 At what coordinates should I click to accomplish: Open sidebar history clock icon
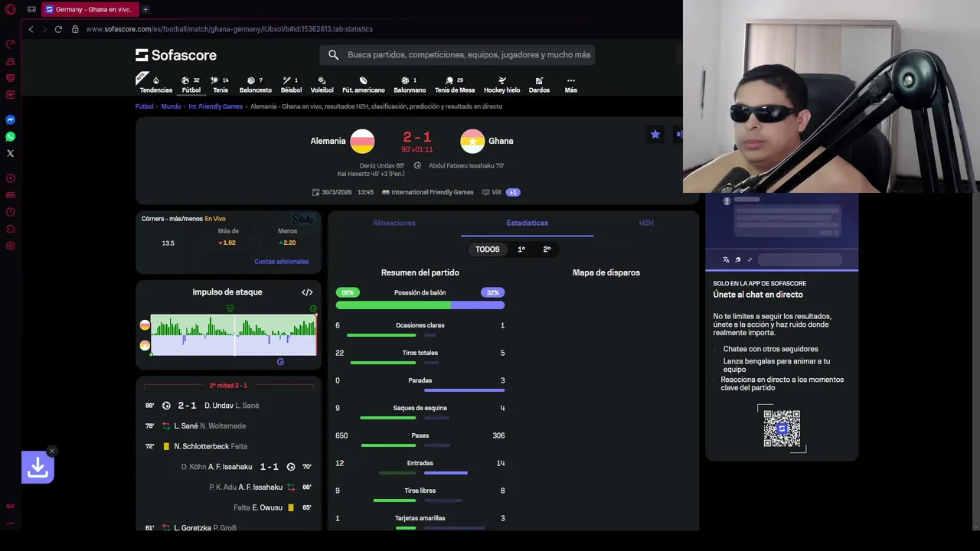point(11,212)
